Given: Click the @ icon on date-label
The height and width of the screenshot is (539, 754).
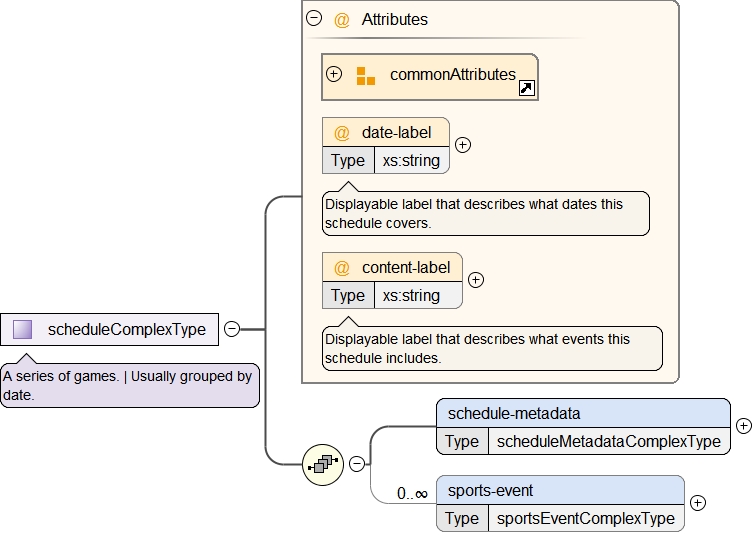Looking at the screenshot, I should point(342,132).
